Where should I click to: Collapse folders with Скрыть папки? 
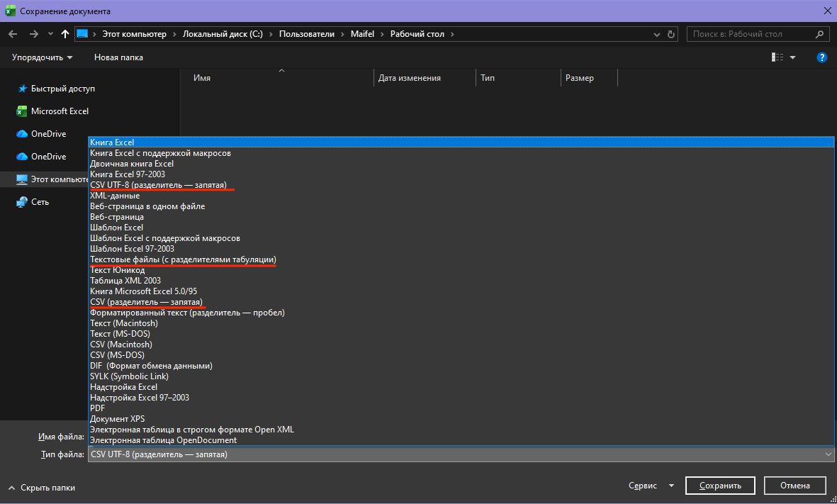coord(42,488)
